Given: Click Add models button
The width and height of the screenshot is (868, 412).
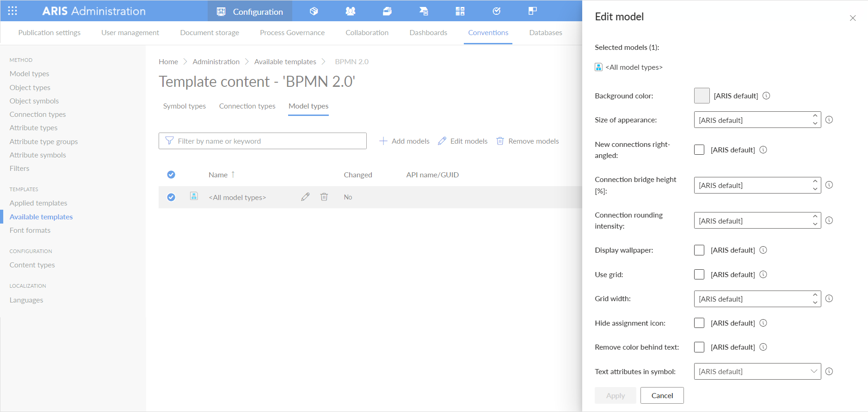Looking at the screenshot, I should click(x=404, y=141).
